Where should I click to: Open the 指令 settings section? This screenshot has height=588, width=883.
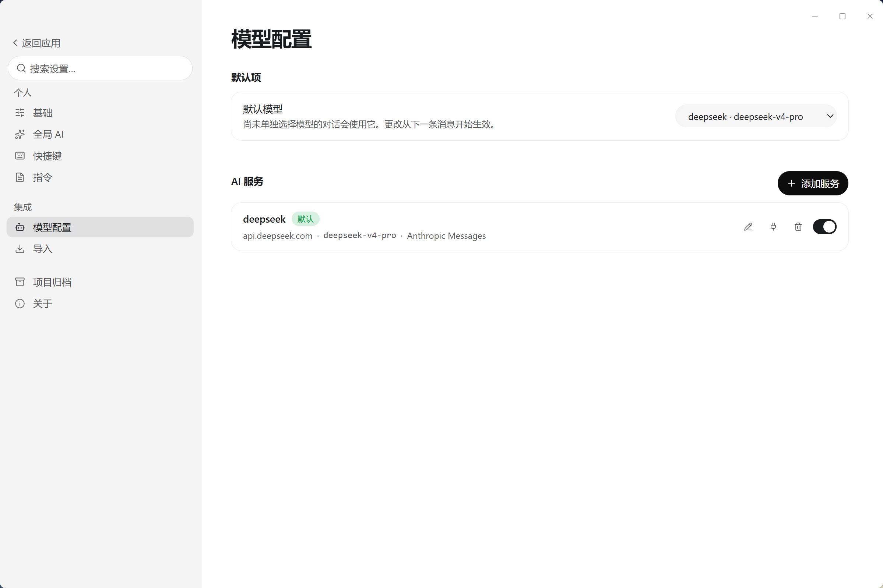point(100,177)
